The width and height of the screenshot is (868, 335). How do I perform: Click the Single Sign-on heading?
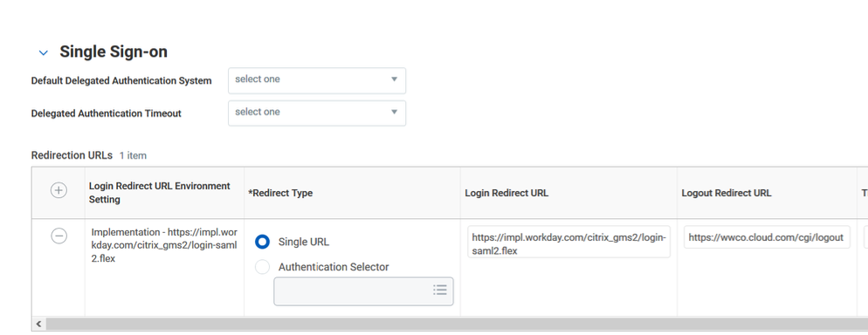(114, 52)
